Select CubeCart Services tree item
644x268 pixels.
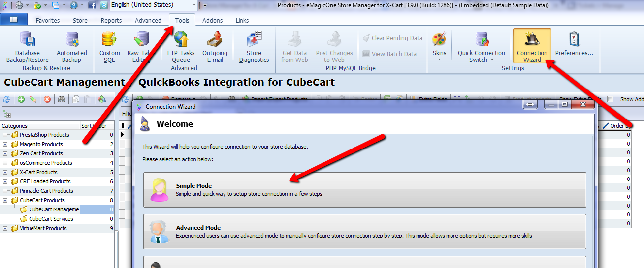click(x=51, y=219)
